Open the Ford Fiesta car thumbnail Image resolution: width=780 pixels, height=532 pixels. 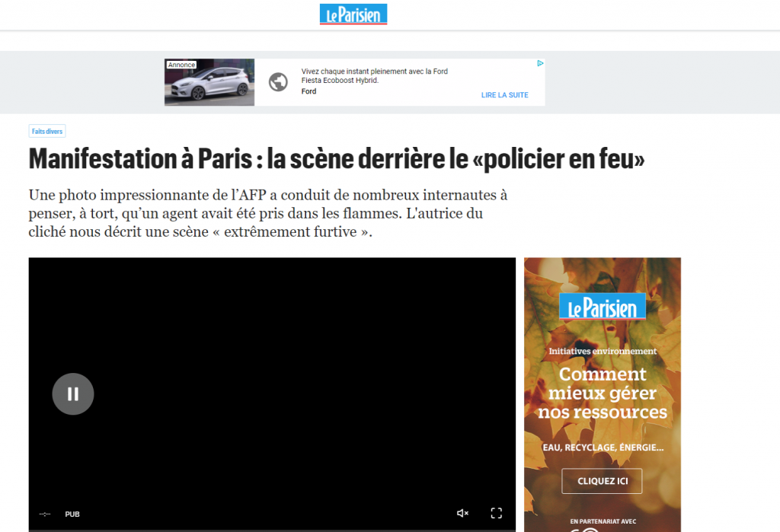click(x=209, y=82)
